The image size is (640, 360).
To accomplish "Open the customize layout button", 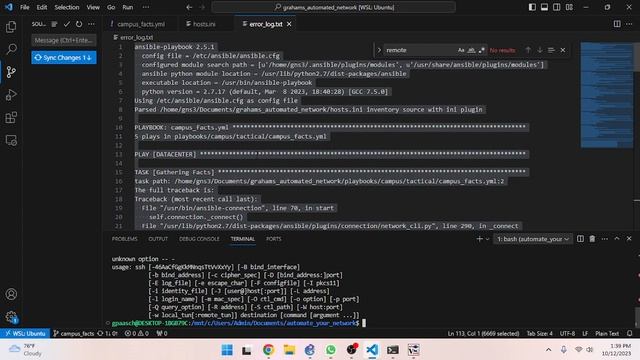I will (569, 7).
